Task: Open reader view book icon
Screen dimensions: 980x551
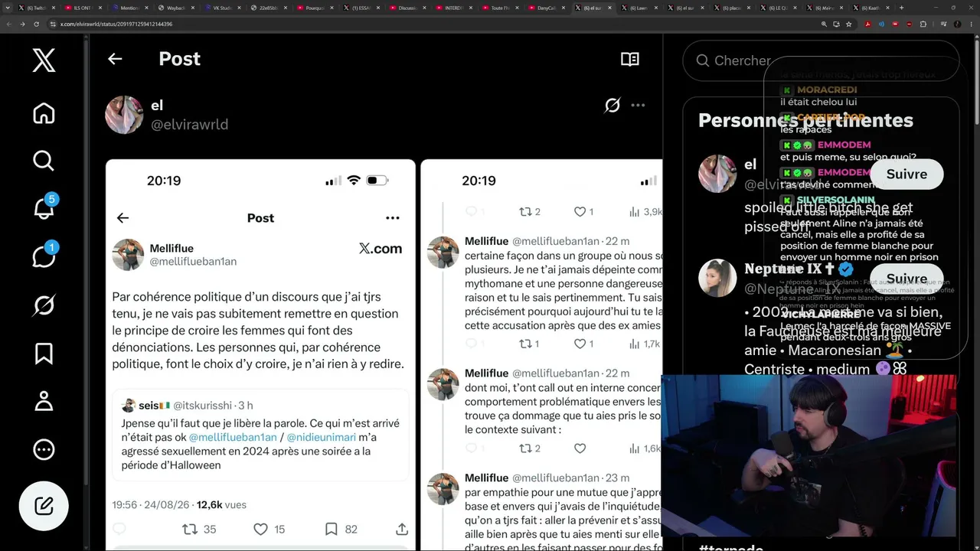Action: (629, 59)
